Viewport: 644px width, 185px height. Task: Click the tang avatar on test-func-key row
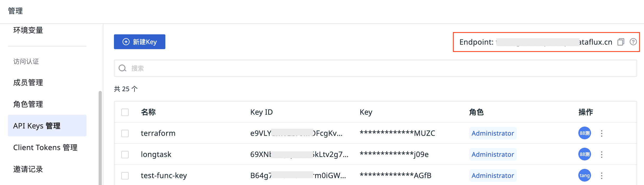pos(584,175)
